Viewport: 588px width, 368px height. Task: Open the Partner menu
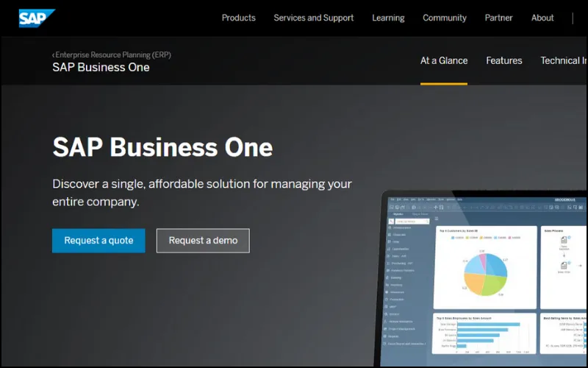tap(498, 18)
